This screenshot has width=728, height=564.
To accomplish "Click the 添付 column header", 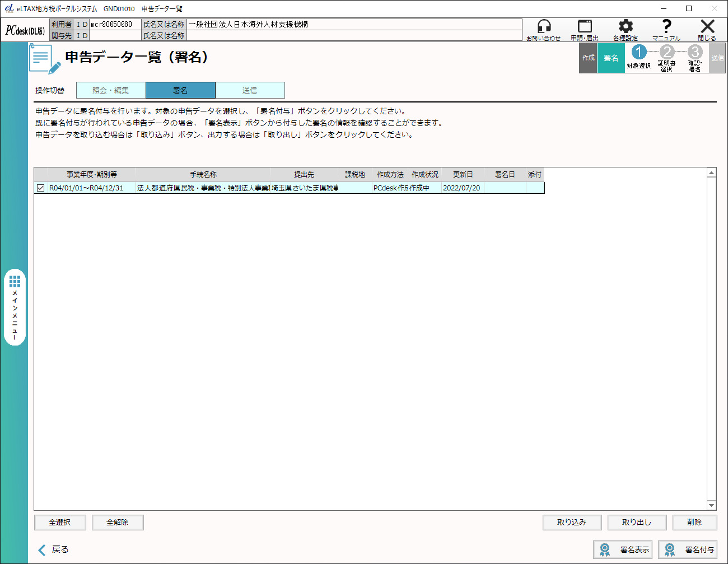I will [535, 175].
